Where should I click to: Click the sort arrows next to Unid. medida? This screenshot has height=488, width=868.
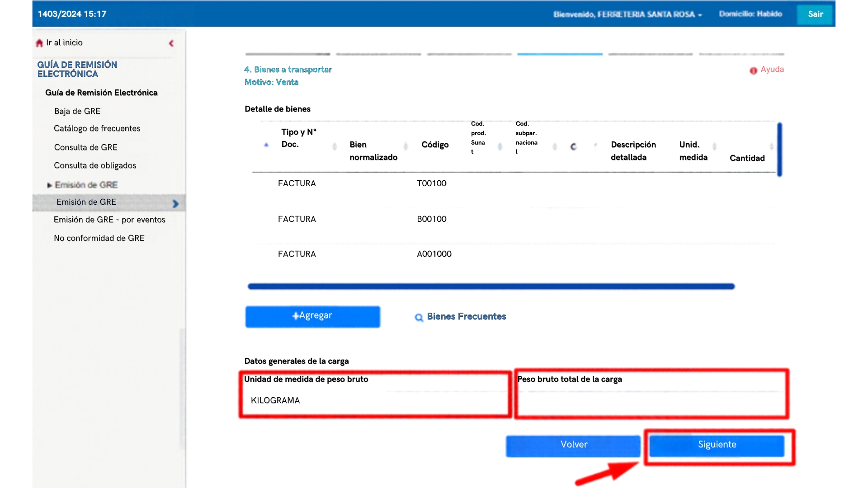[x=714, y=146]
